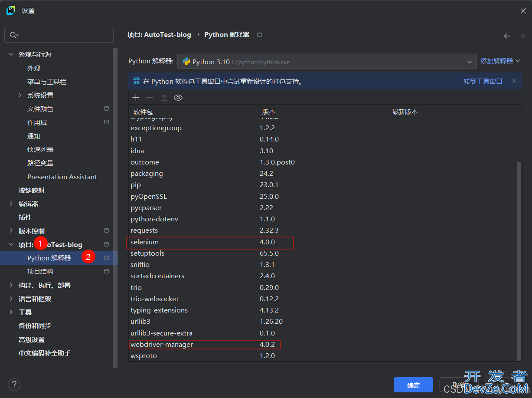Open 通知 settings page

(x=34, y=136)
